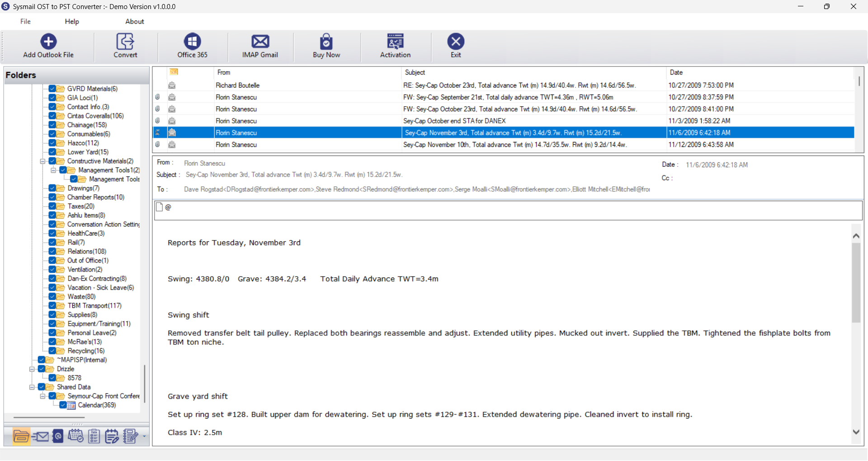The image size is (868, 461).
Task: Open calendar view from bottom icon strip
Action: click(75, 436)
